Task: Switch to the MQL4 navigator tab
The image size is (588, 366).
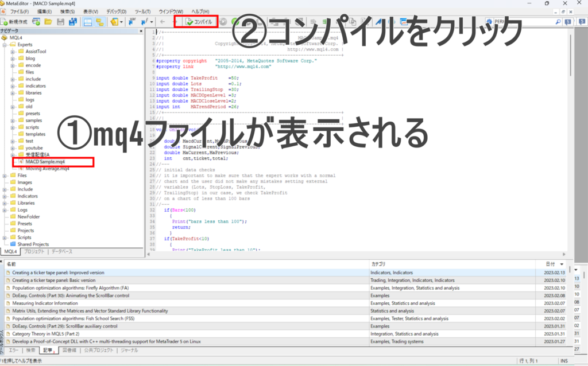Action: 10,252
